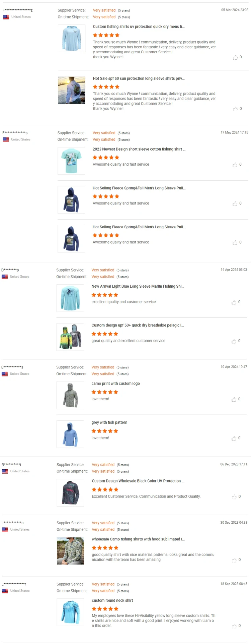Viewport: 251px width, 644px height.
Task: Click the black UV protection shirt thumbnail
Action: click(71, 492)
